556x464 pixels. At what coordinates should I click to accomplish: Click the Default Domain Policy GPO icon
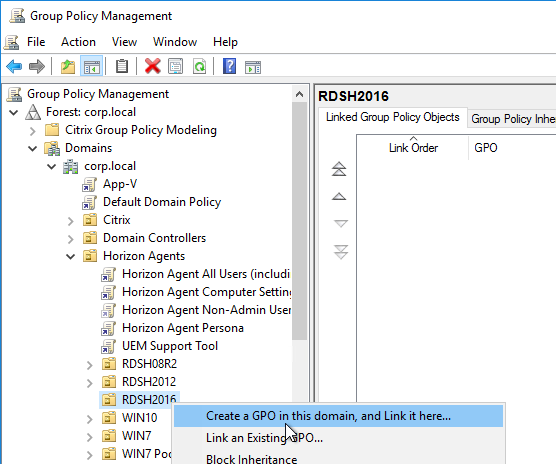tap(89, 202)
